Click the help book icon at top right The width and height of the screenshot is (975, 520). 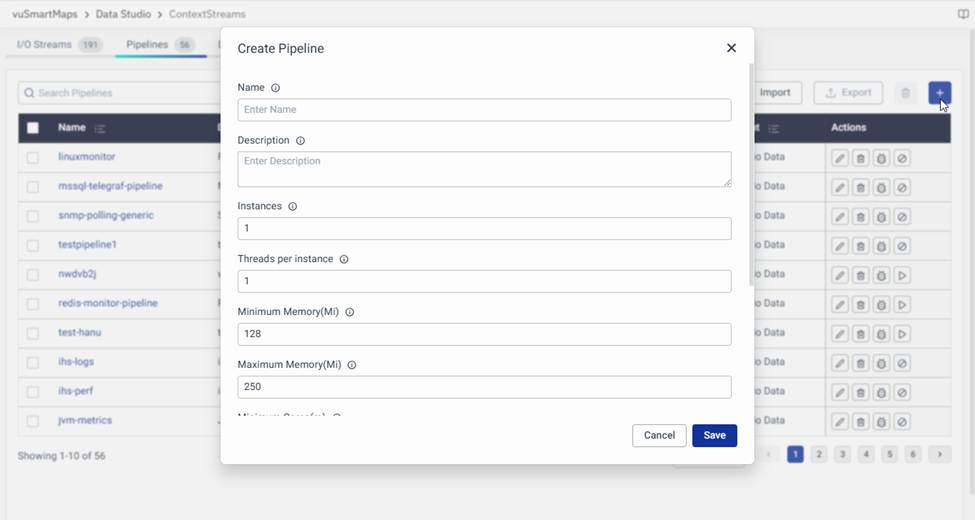[x=963, y=15]
